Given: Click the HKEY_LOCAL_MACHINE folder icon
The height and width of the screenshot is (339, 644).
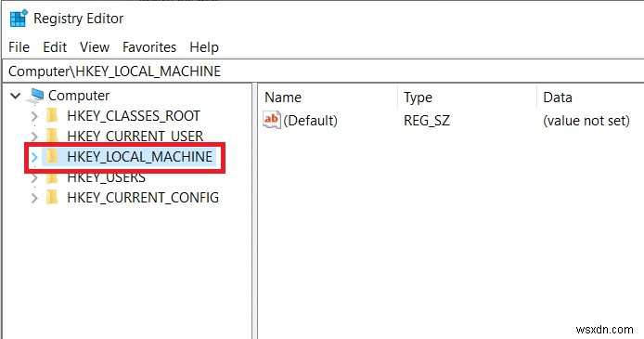Looking at the screenshot, I should (x=52, y=157).
